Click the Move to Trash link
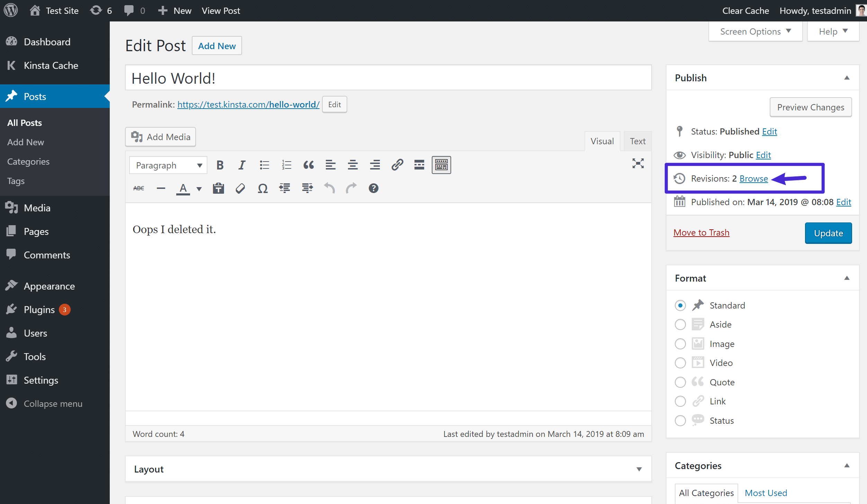The height and width of the screenshot is (504, 867). [x=701, y=233]
